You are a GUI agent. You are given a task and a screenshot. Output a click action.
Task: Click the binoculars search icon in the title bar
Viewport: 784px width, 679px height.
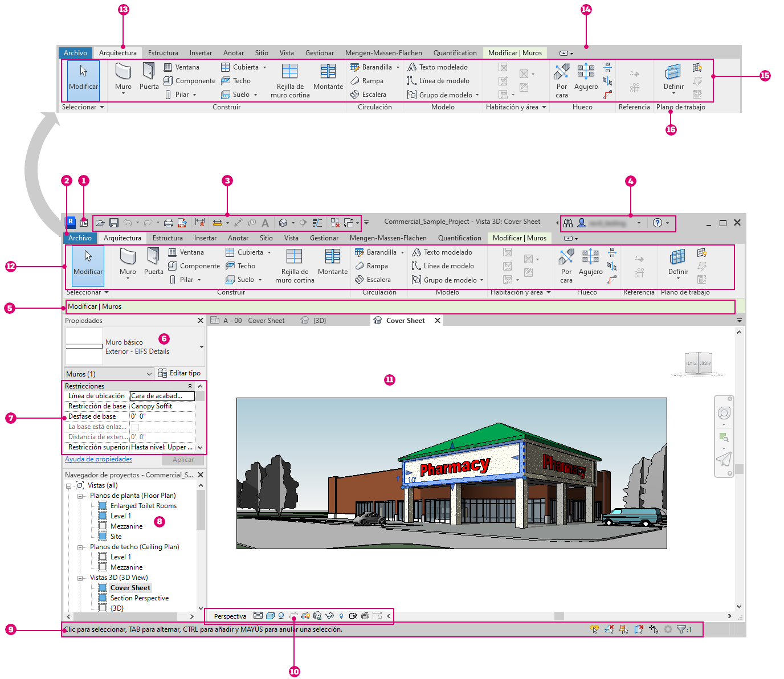tap(568, 223)
